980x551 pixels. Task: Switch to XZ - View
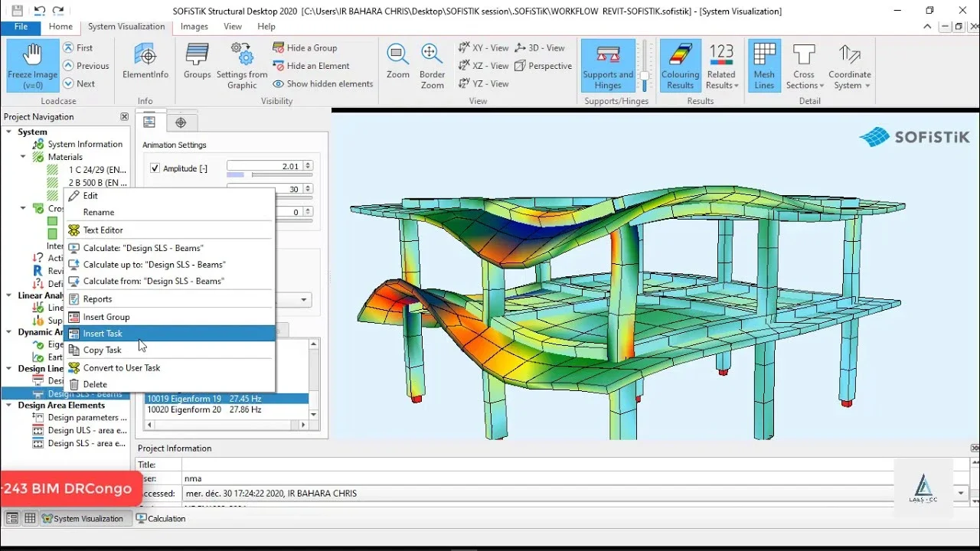coord(483,66)
